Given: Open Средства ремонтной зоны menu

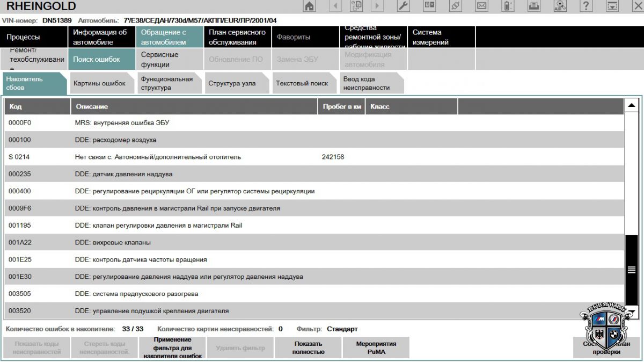Looking at the screenshot, I should coord(373,37).
